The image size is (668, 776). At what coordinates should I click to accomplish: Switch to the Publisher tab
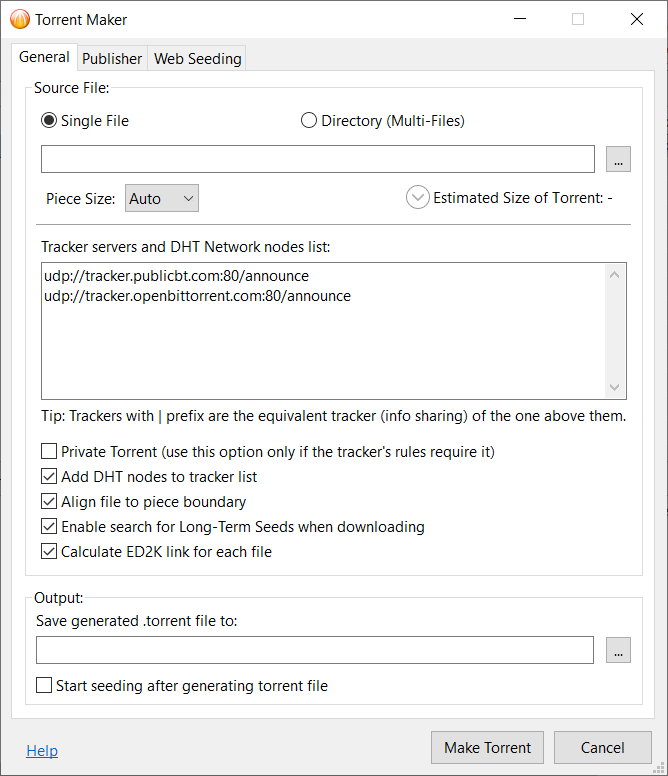click(x=112, y=59)
